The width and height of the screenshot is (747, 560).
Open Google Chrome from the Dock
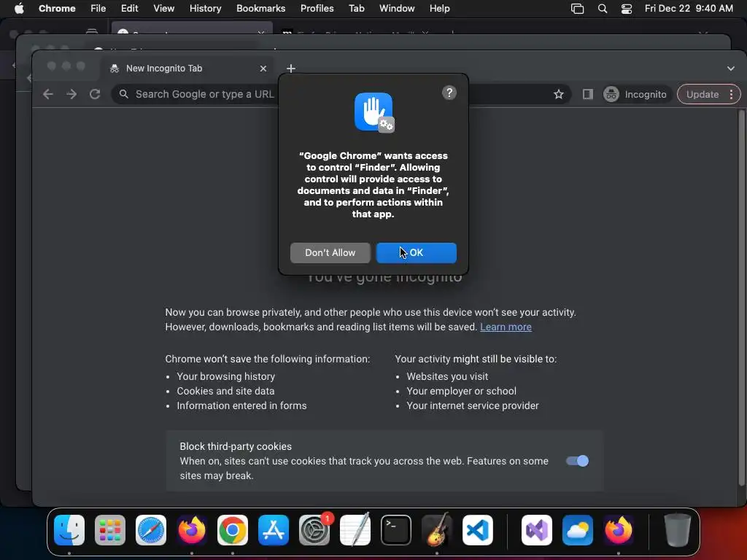(233, 529)
